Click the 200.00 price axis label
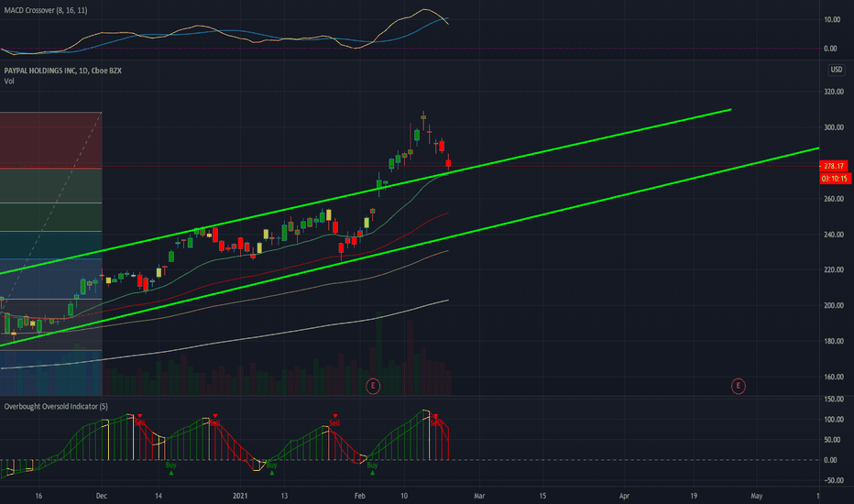854x504 pixels. tap(833, 306)
